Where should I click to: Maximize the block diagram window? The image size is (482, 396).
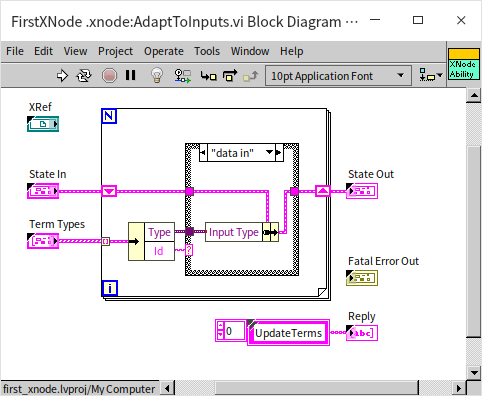[418, 20]
